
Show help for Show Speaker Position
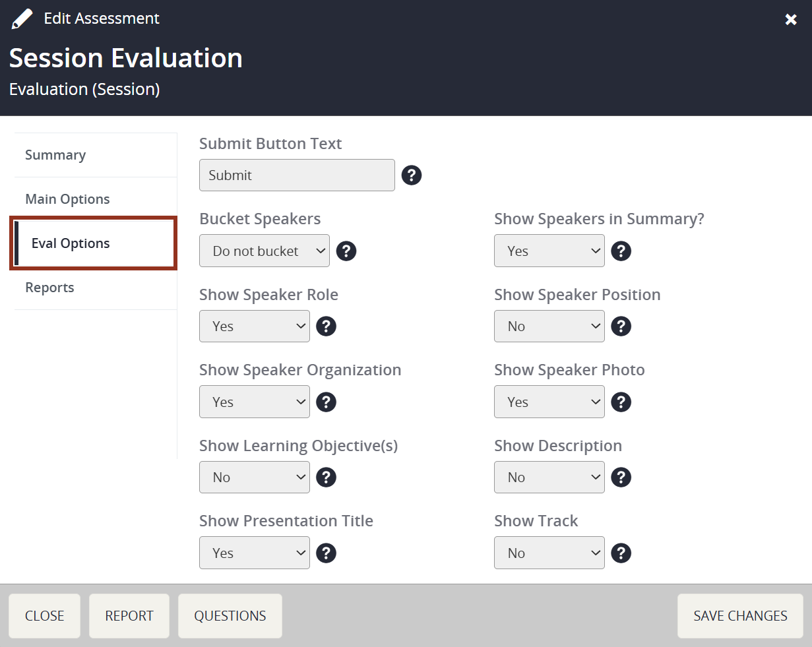[x=621, y=326]
